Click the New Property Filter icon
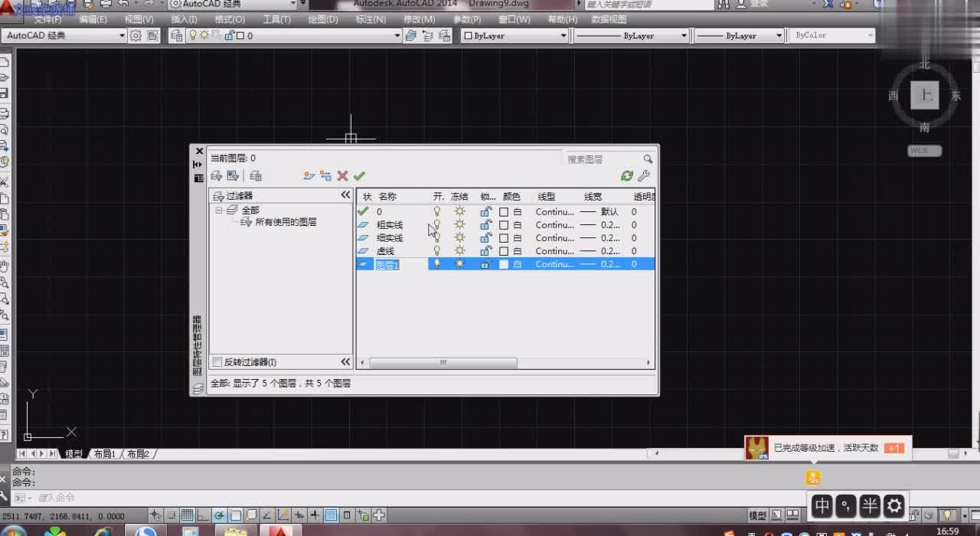 (x=217, y=176)
